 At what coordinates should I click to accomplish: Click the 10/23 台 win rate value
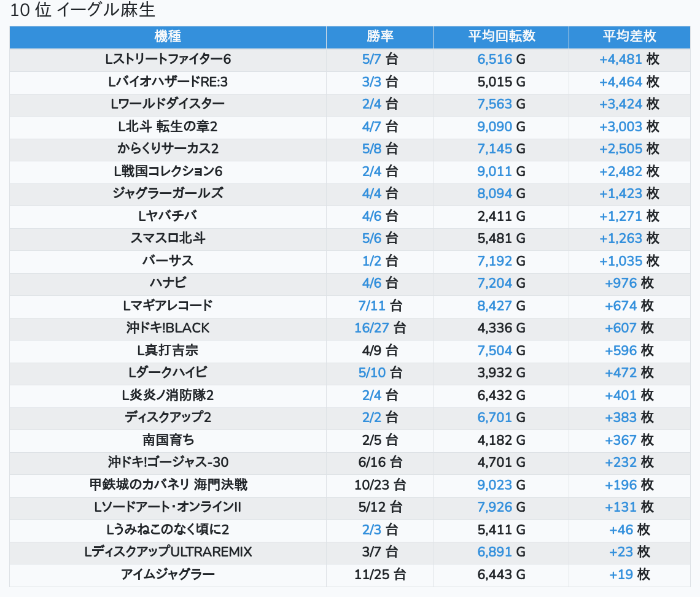pyautogui.click(x=380, y=485)
